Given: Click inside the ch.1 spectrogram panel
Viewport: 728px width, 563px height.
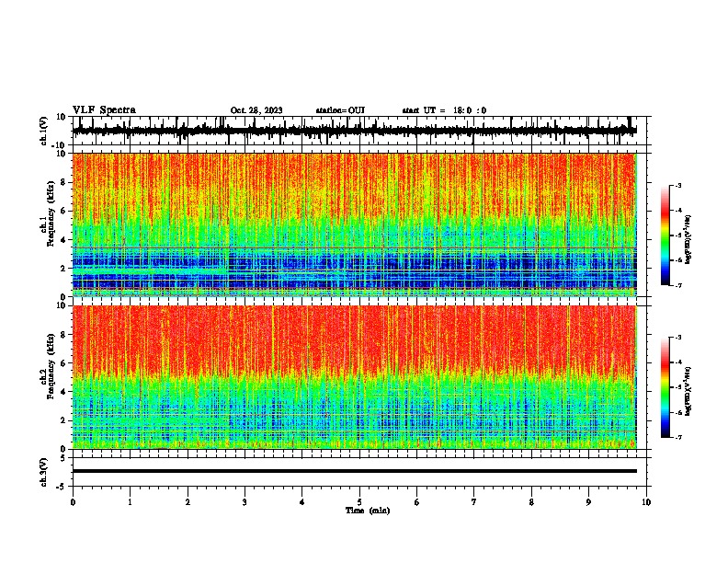Looking at the screenshot, I should (359, 224).
